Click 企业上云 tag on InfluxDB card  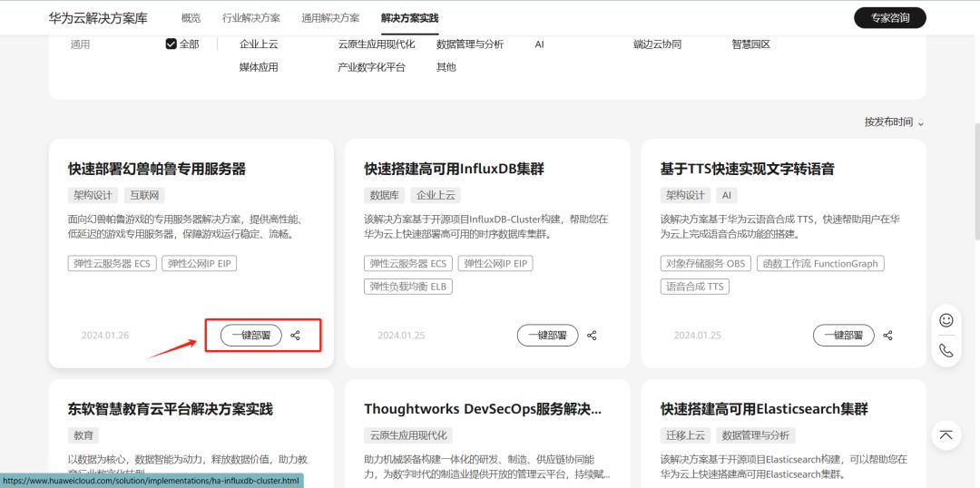point(436,195)
